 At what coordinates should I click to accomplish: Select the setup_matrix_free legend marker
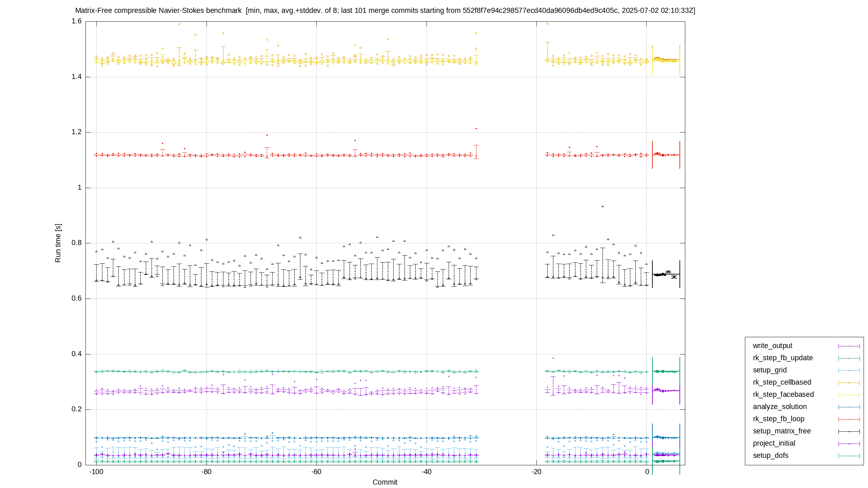(849, 431)
